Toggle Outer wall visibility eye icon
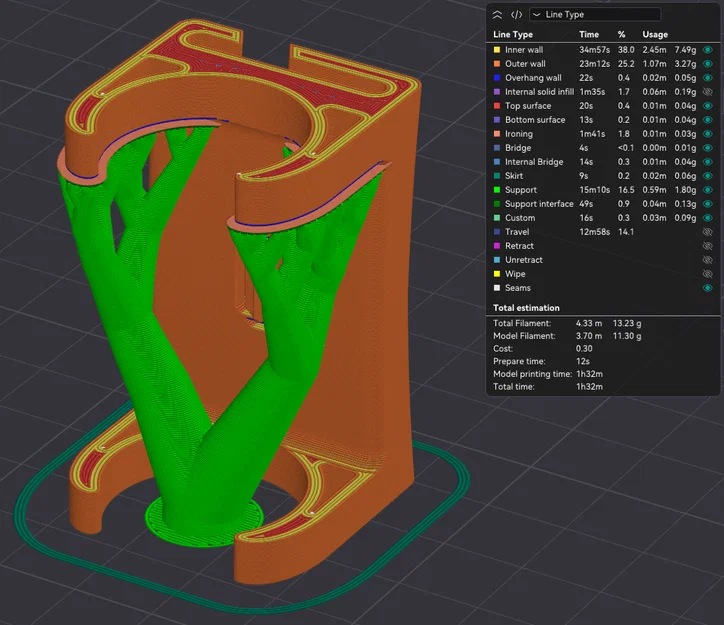 (707, 64)
